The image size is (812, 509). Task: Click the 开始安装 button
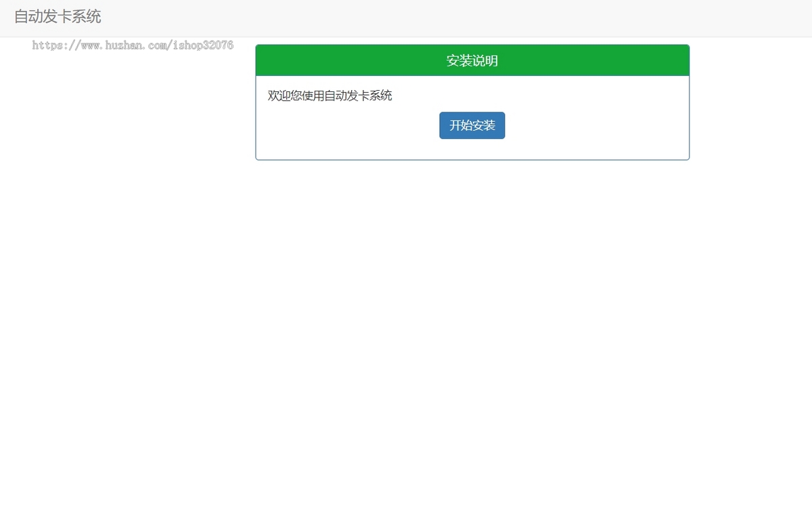coord(472,125)
